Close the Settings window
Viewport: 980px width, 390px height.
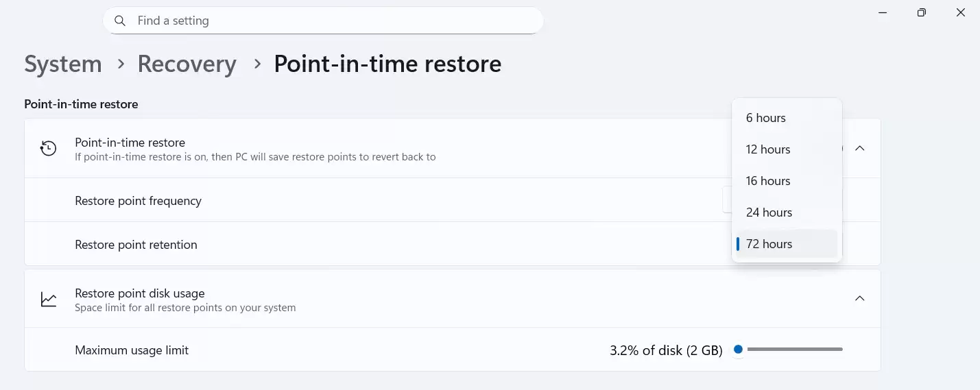click(961, 12)
